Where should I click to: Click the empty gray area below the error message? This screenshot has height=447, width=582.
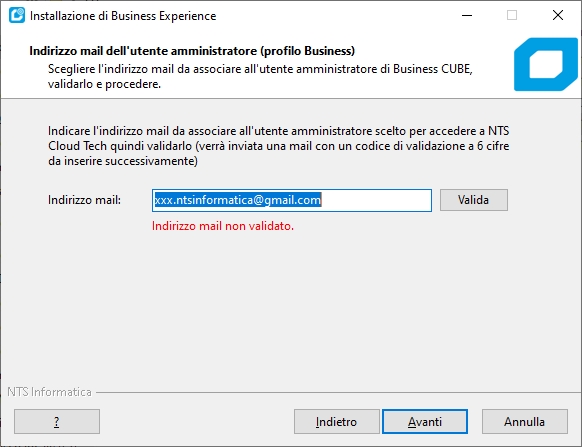click(291, 308)
